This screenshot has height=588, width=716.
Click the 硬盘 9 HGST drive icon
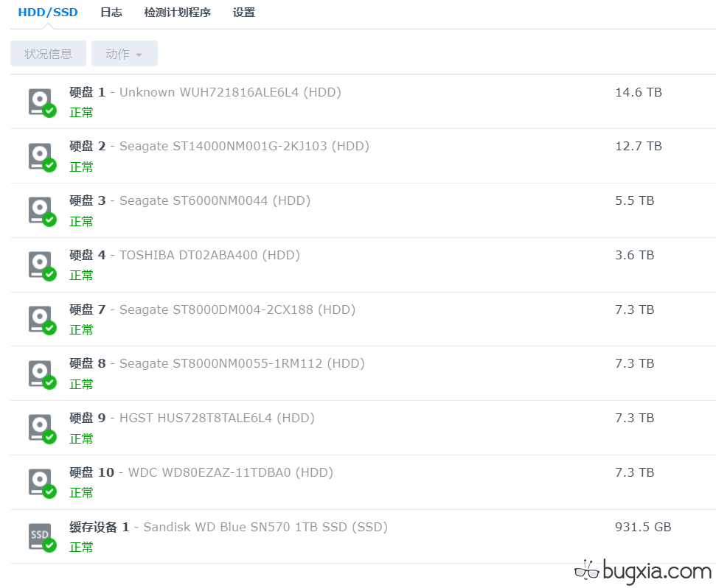[x=41, y=428]
